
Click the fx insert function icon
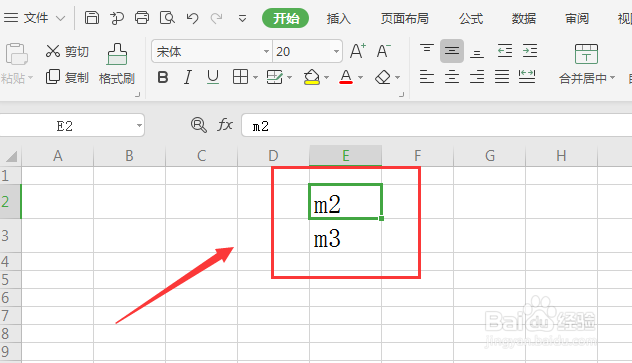225,125
